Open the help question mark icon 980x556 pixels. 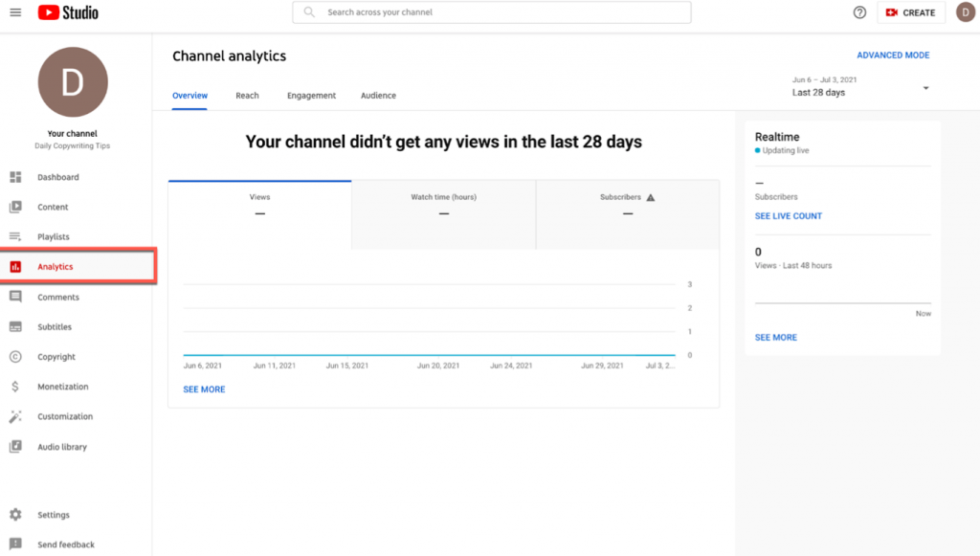pyautogui.click(x=859, y=12)
